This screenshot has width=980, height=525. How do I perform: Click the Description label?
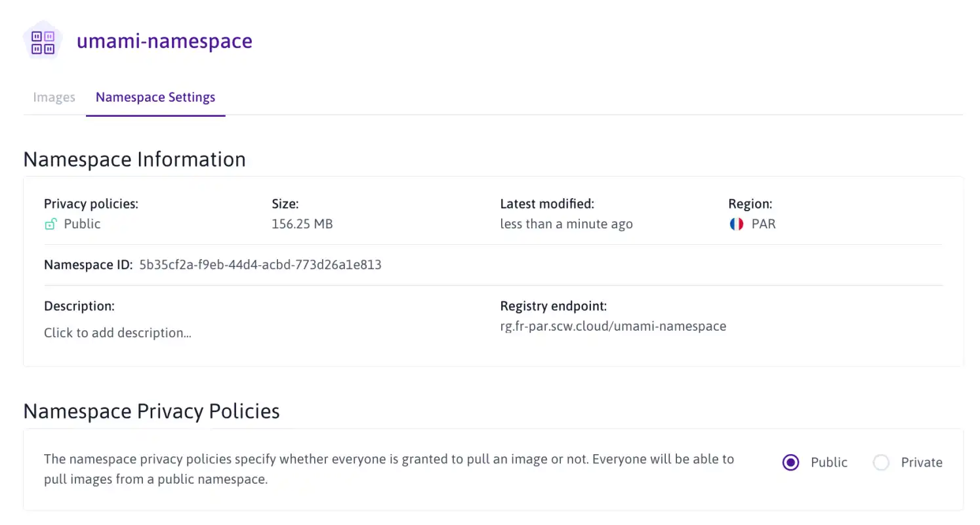[x=79, y=306]
